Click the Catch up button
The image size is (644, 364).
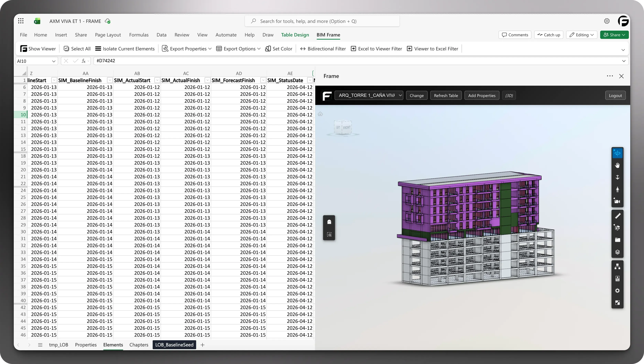coord(548,35)
